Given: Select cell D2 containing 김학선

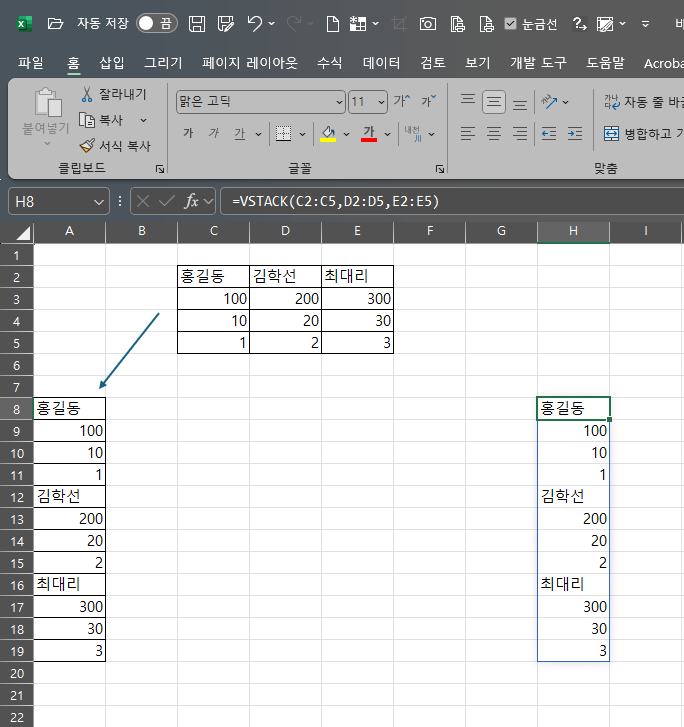Looking at the screenshot, I should coord(285,276).
